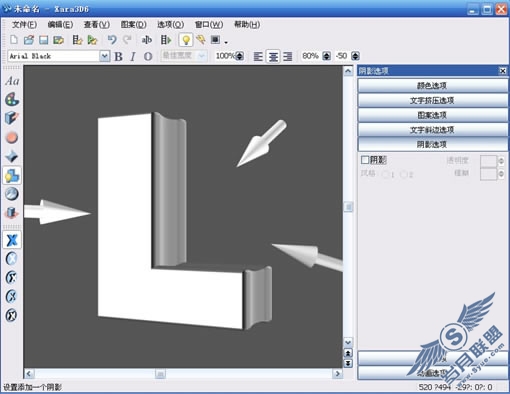Click the blue sphere texture tool
Screen dimensions: 510x394
pos(12,194)
